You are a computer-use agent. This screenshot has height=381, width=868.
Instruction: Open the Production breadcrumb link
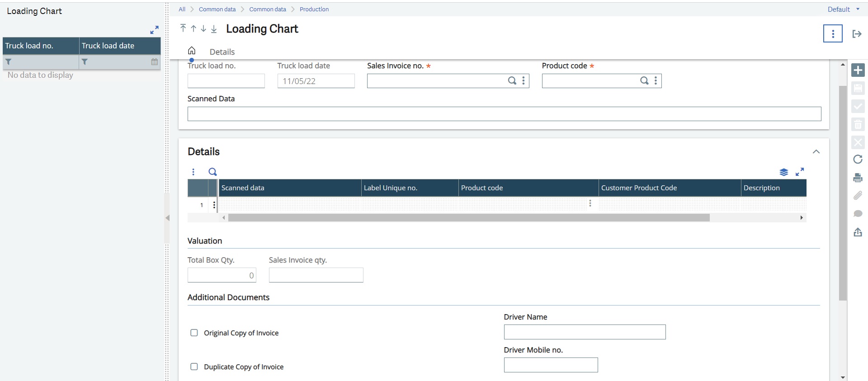(x=314, y=9)
